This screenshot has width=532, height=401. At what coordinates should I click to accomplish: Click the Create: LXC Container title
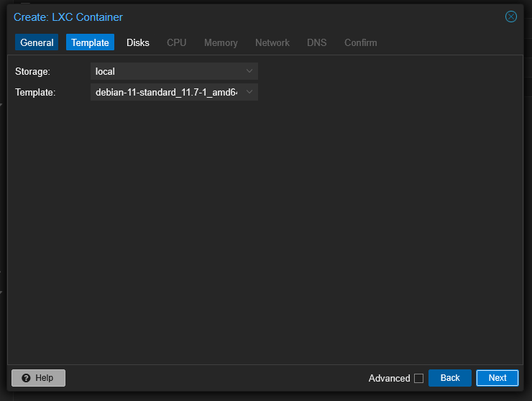click(68, 17)
